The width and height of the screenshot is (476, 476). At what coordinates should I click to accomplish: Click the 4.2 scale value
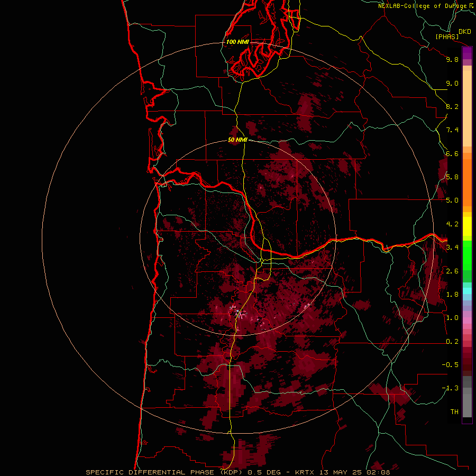click(452, 224)
